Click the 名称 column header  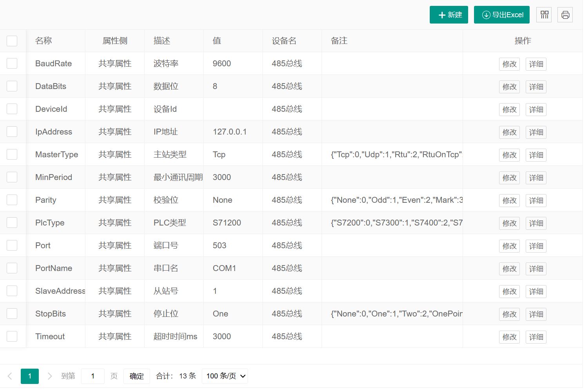pyautogui.click(x=43, y=41)
